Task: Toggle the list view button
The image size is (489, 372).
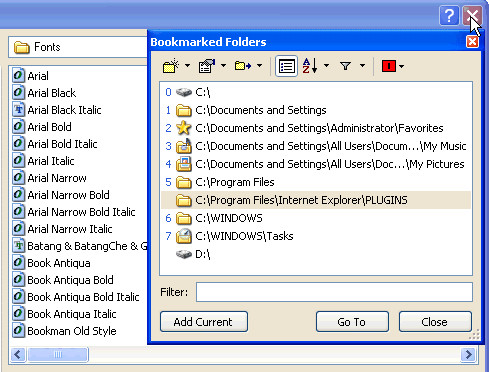Action: 286,66
